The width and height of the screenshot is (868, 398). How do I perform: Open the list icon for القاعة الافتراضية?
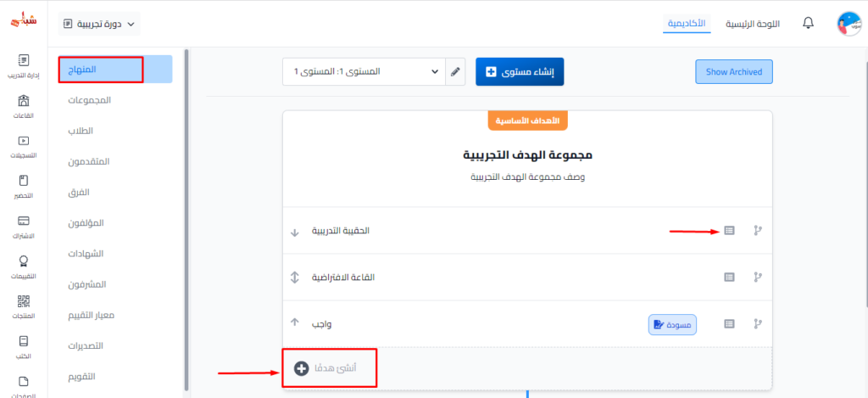(x=730, y=277)
